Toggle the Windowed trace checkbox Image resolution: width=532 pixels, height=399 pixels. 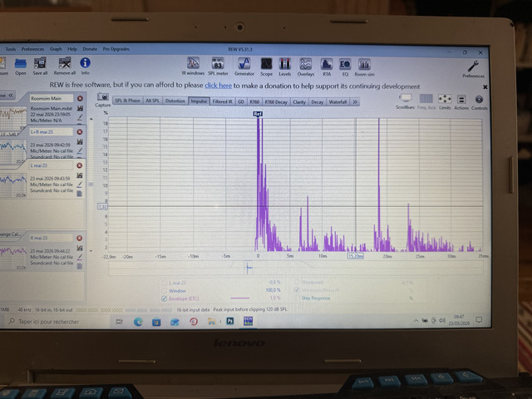(297, 282)
